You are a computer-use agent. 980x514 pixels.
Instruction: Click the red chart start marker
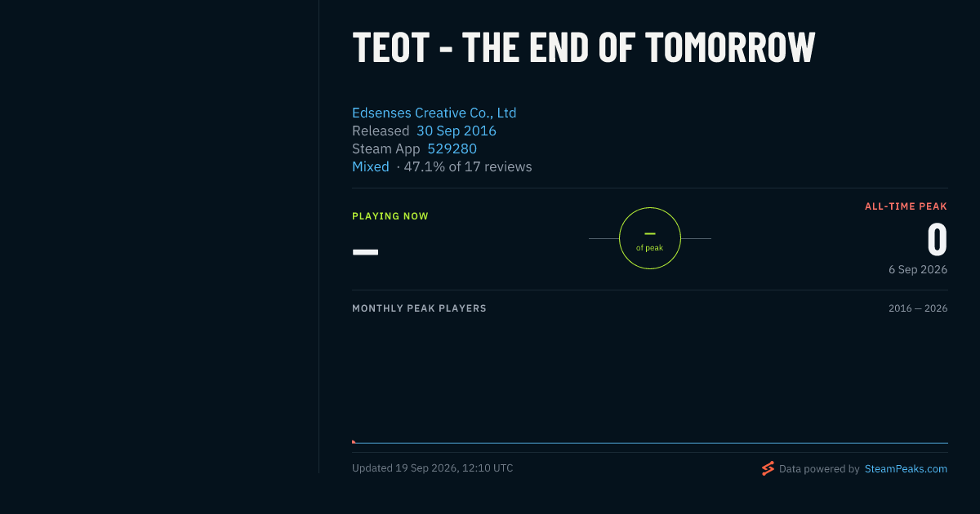click(354, 441)
